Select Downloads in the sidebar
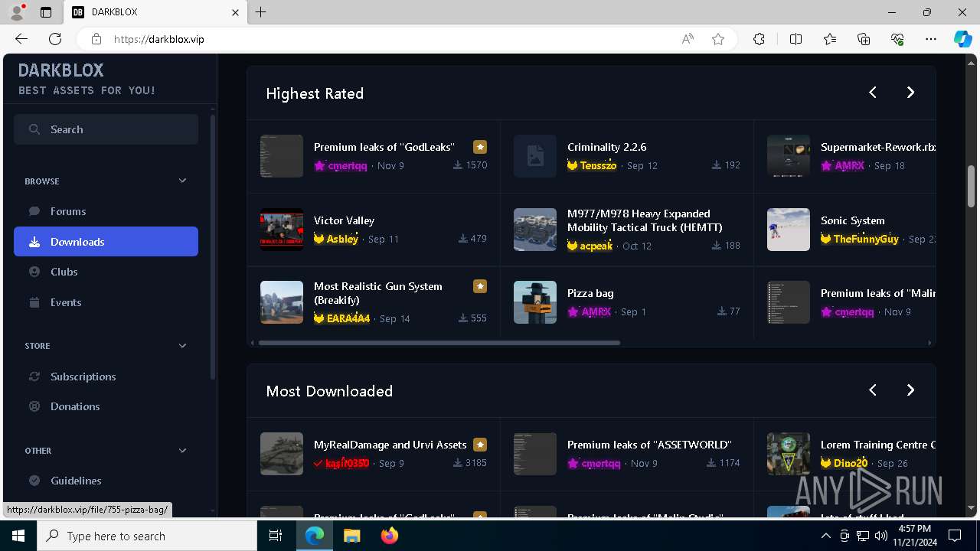 click(x=106, y=242)
